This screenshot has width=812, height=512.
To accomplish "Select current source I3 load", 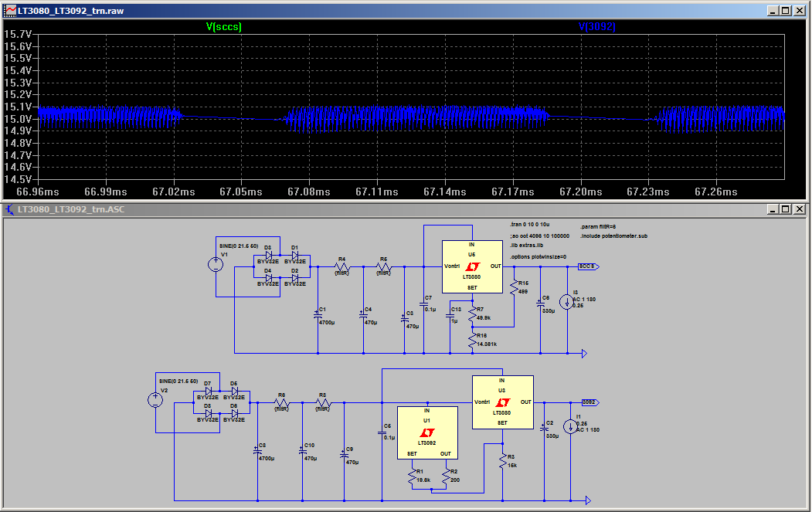I will pos(567,302).
